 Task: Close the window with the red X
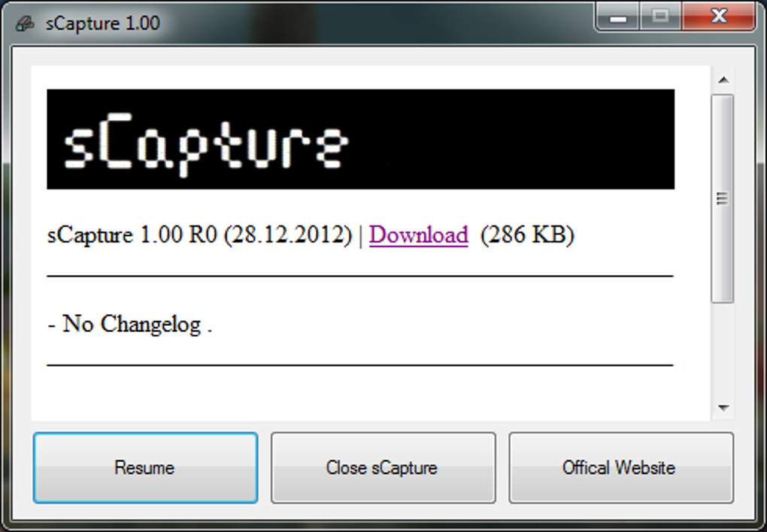click(719, 17)
